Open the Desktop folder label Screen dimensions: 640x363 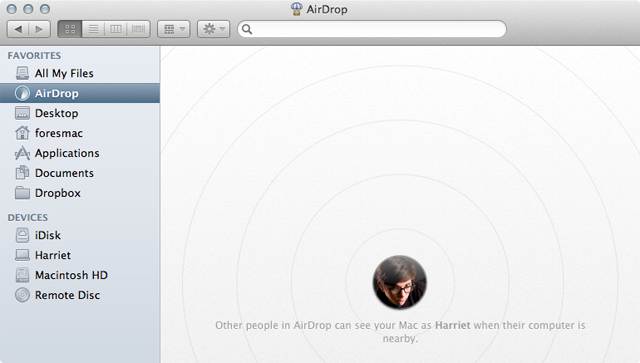(x=56, y=113)
